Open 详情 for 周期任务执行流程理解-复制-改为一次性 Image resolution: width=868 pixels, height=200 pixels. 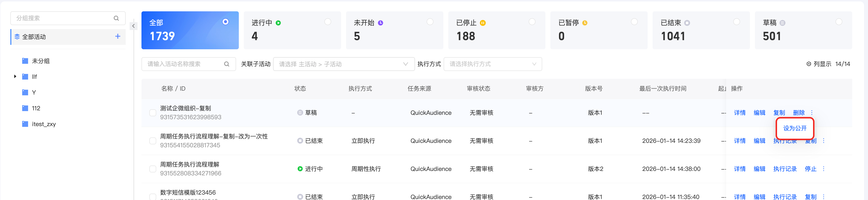[740, 141]
